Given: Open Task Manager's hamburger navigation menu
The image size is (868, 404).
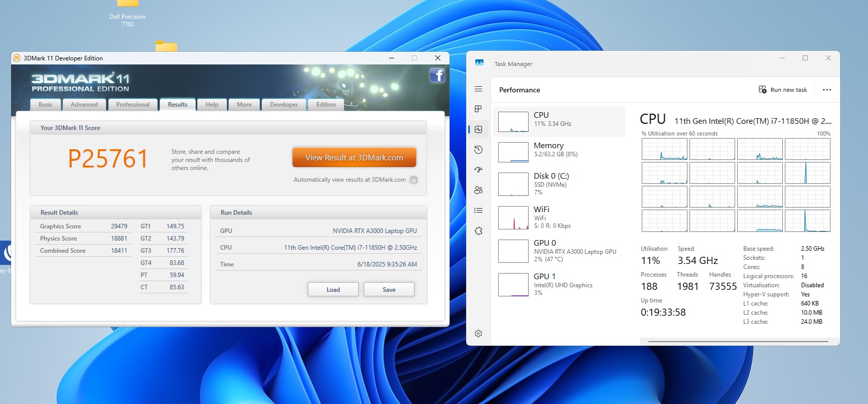Looking at the screenshot, I should [478, 89].
